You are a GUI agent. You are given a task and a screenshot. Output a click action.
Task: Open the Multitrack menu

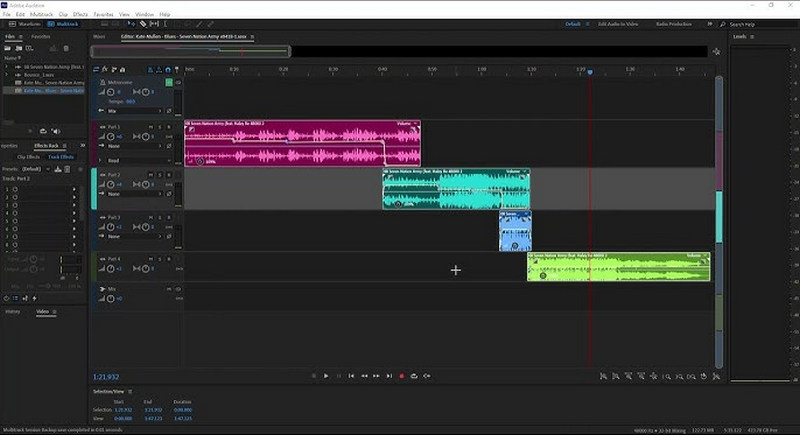click(41, 14)
